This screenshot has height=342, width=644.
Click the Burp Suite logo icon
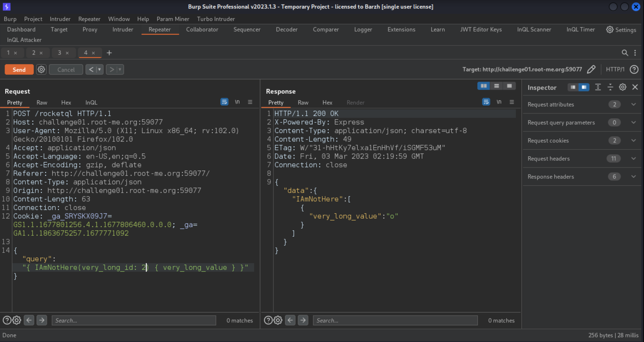[7, 7]
